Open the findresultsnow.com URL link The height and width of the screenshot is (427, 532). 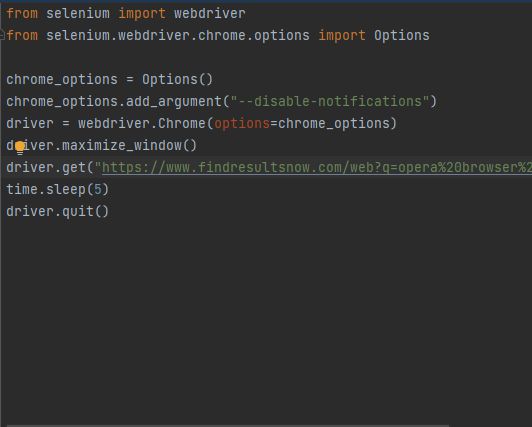click(x=317, y=168)
